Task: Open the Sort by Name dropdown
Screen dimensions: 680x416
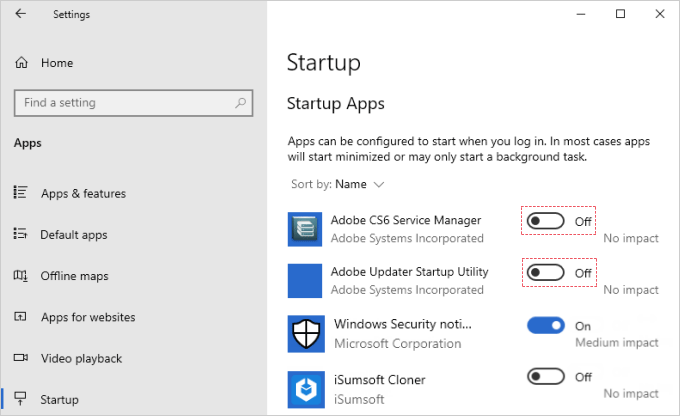Action: [x=338, y=184]
